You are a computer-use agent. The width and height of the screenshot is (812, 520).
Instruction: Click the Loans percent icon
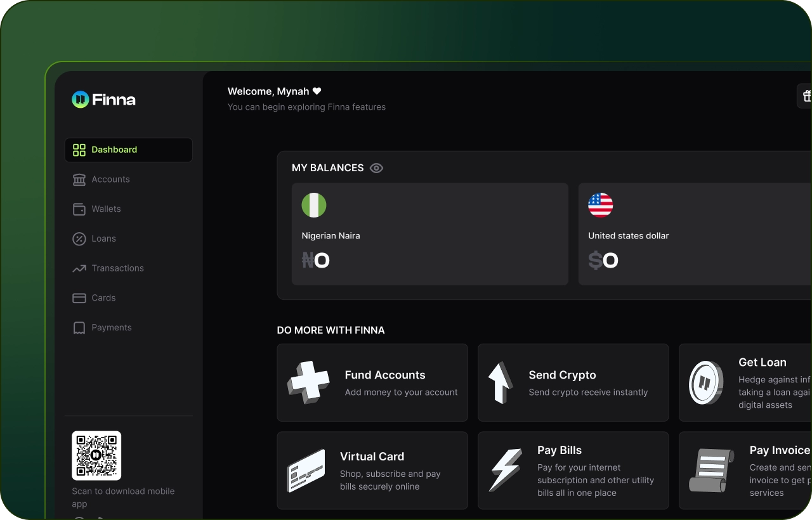[x=79, y=239]
